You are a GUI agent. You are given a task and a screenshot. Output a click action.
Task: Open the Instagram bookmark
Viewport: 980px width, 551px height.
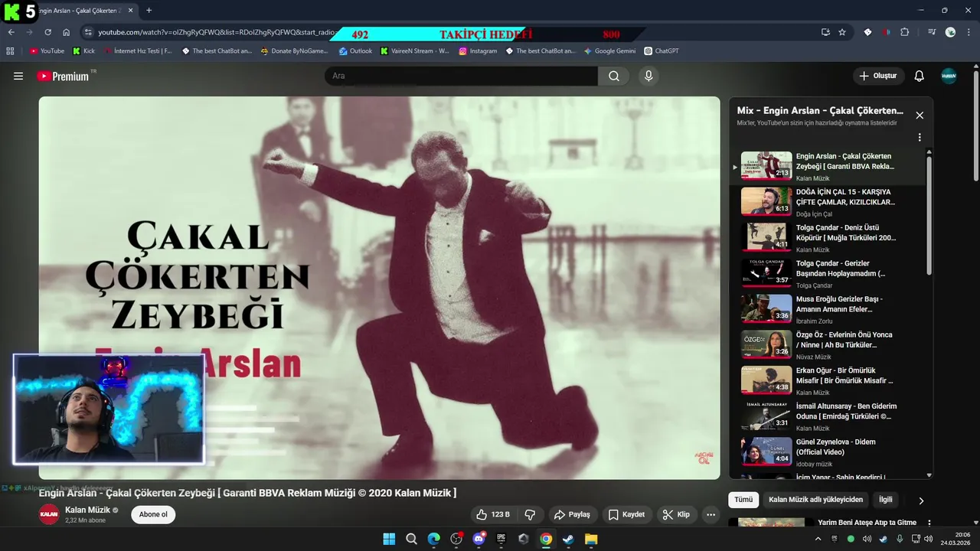click(478, 51)
